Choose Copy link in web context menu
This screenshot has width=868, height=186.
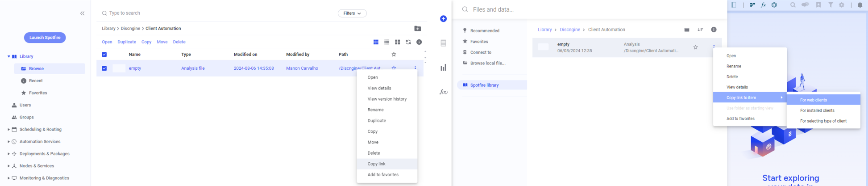tap(387, 164)
